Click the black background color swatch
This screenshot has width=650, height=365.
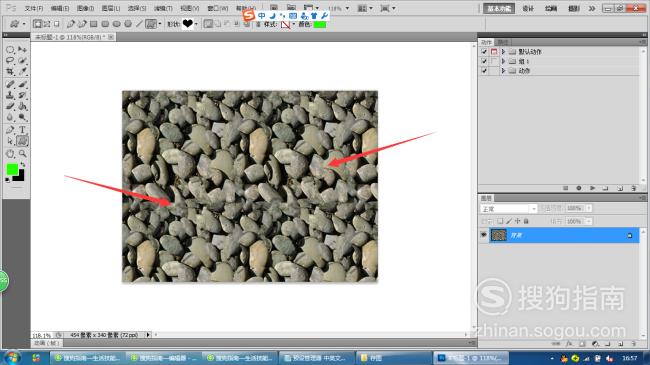click(20, 177)
